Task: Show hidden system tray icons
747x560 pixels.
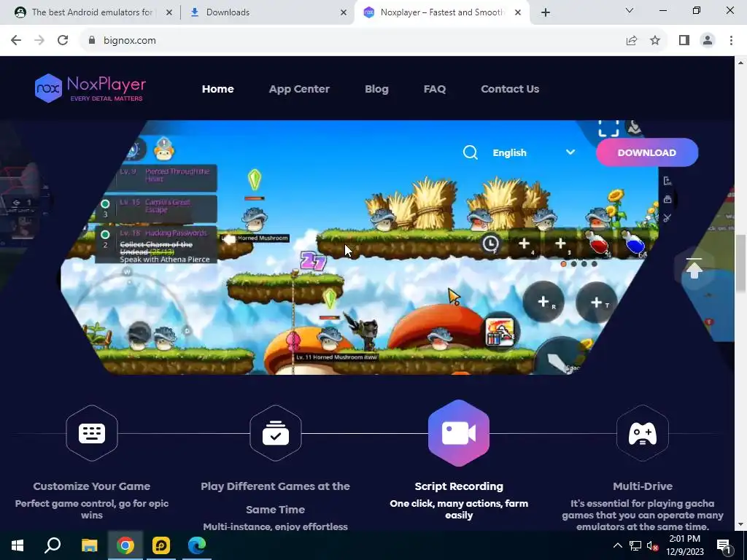Action: 617,545
